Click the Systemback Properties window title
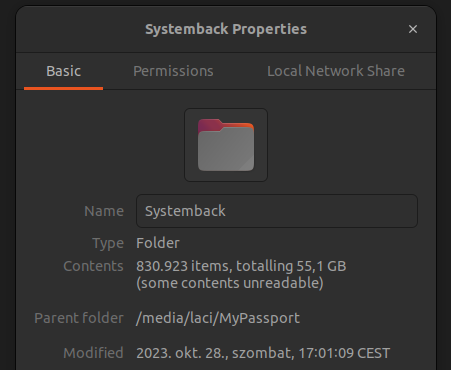 (x=226, y=29)
